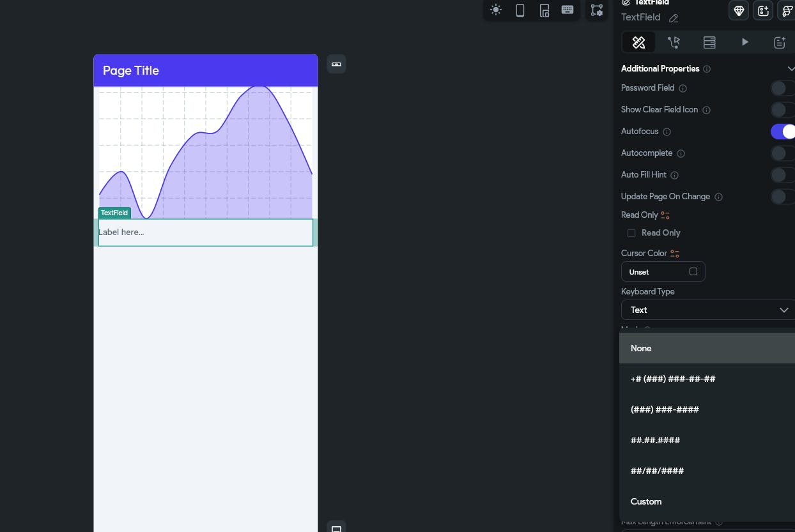Choose the Custom mask option
Viewport: 795px width, 532px height.
707,501
